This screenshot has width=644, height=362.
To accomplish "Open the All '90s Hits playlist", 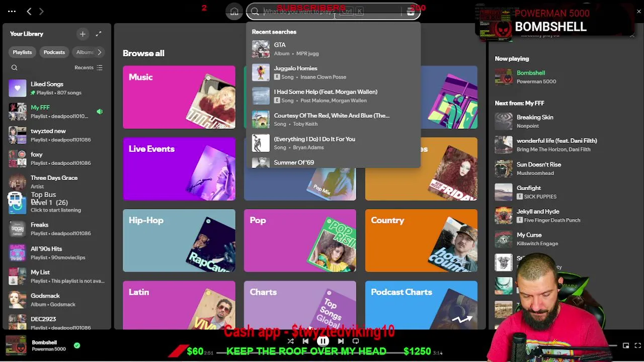I will tap(56, 252).
